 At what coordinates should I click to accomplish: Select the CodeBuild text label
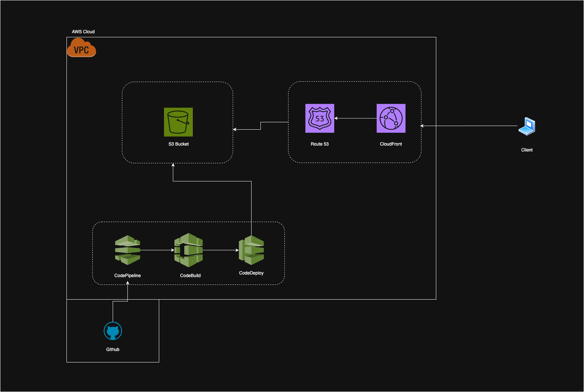pyautogui.click(x=190, y=276)
